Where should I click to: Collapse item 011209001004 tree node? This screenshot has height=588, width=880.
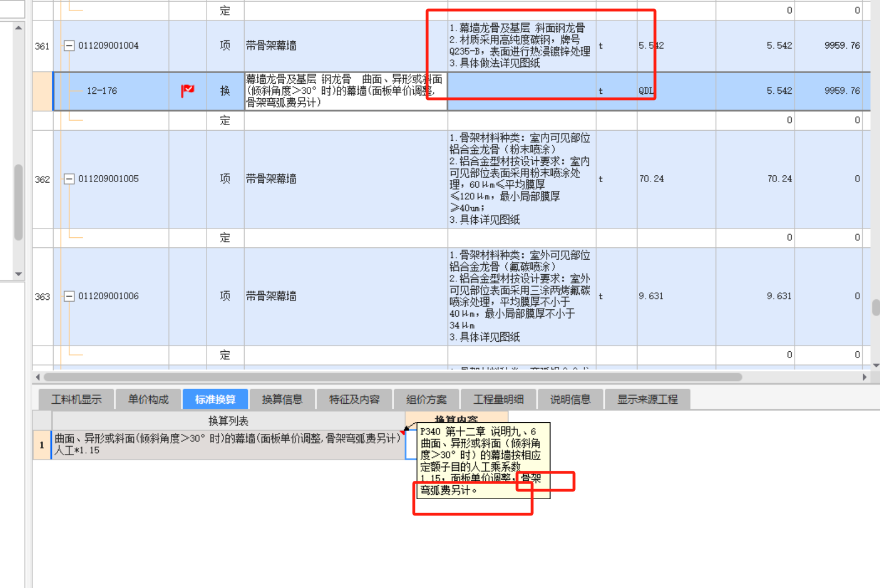coord(69,46)
